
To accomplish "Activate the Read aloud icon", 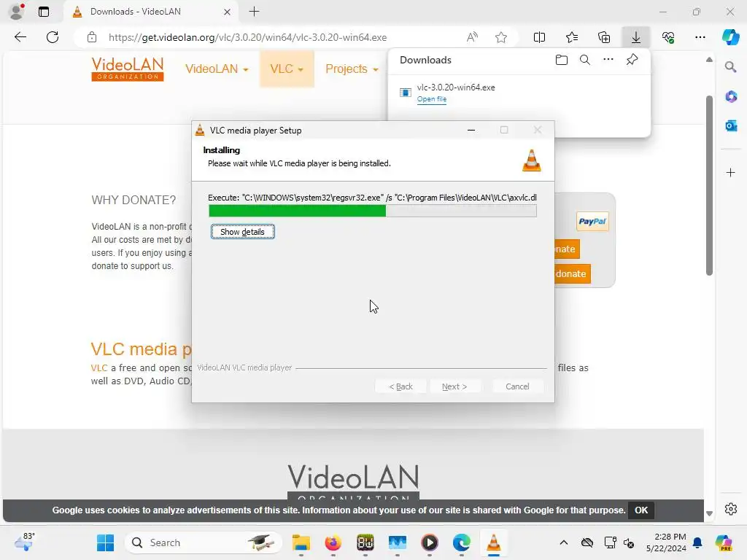I will click(x=472, y=37).
